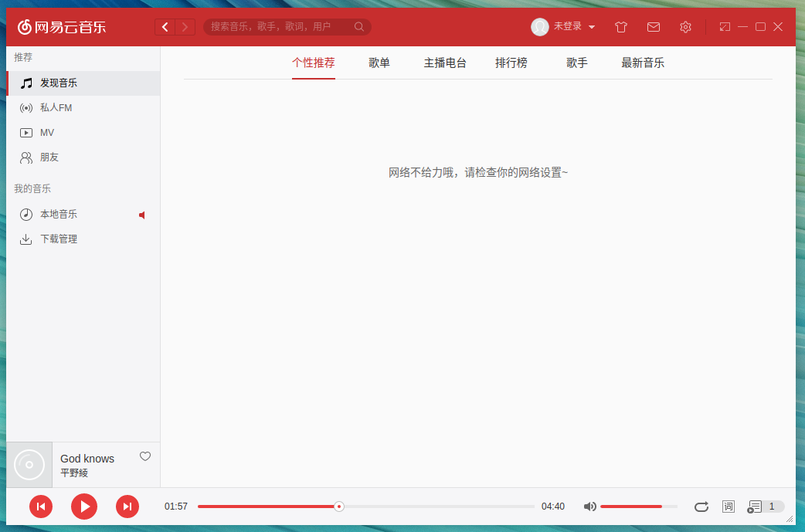Image resolution: width=805 pixels, height=532 pixels.
Task: Open the skin theme shirt icon
Action: (621, 27)
